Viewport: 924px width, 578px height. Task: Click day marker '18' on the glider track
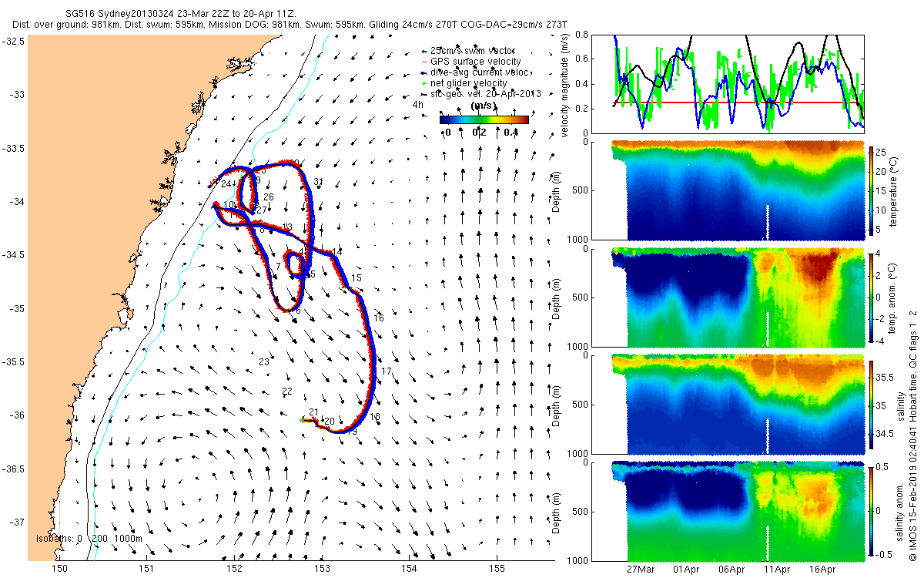click(x=375, y=417)
